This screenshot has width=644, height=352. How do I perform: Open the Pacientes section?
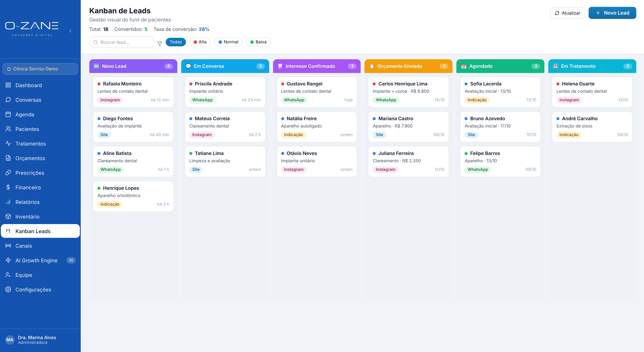tap(40, 129)
